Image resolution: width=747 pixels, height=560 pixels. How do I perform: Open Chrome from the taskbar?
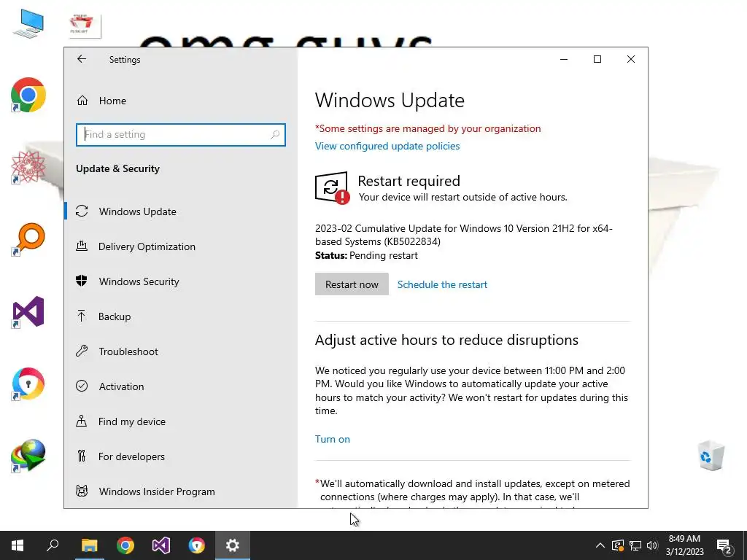click(125, 545)
